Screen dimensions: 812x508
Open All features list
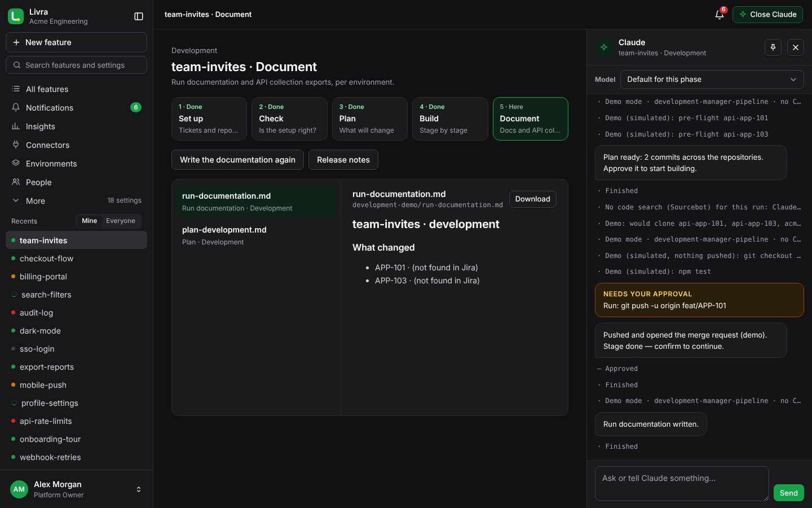pos(76,89)
